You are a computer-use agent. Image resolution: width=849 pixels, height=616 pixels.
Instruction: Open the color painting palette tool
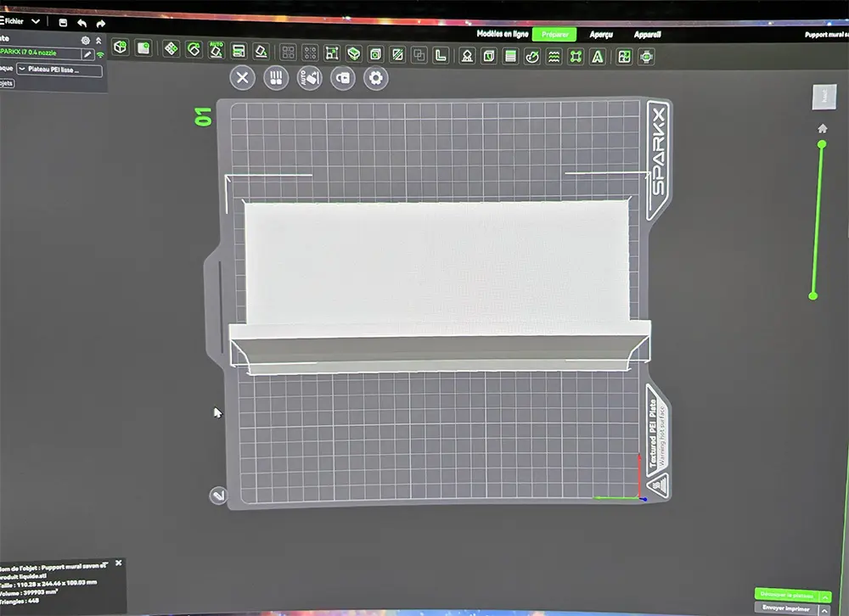(x=532, y=57)
